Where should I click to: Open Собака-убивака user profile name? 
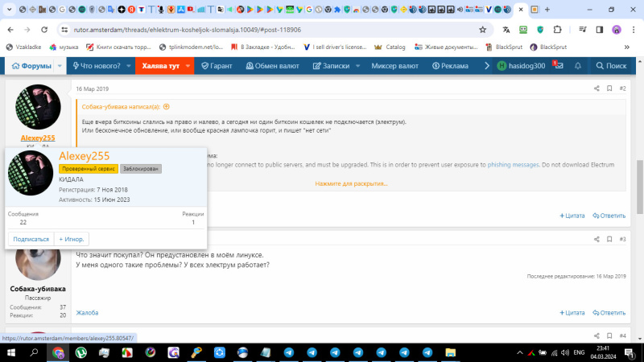coord(38,289)
